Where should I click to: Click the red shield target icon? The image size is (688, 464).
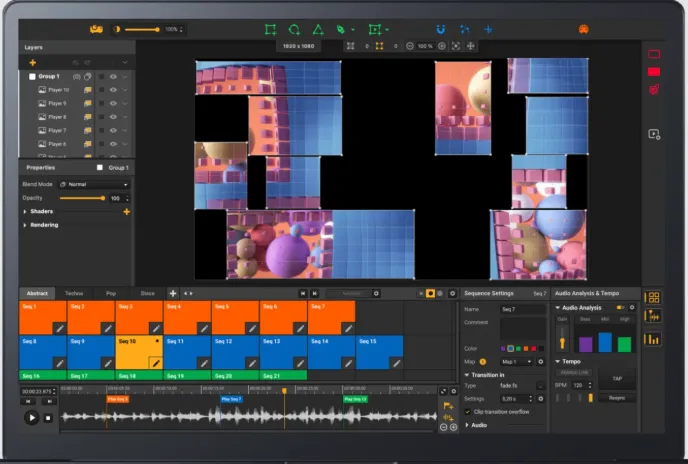click(654, 90)
